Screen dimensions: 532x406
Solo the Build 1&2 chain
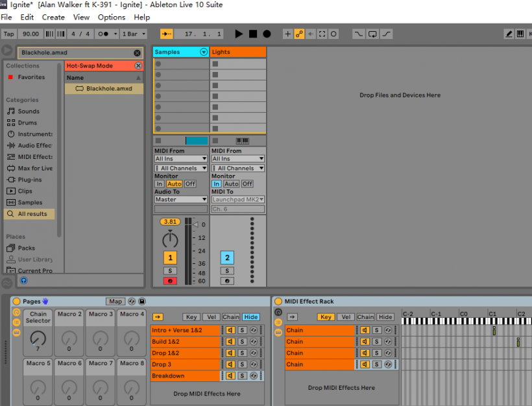pyautogui.click(x=242, y=342)
